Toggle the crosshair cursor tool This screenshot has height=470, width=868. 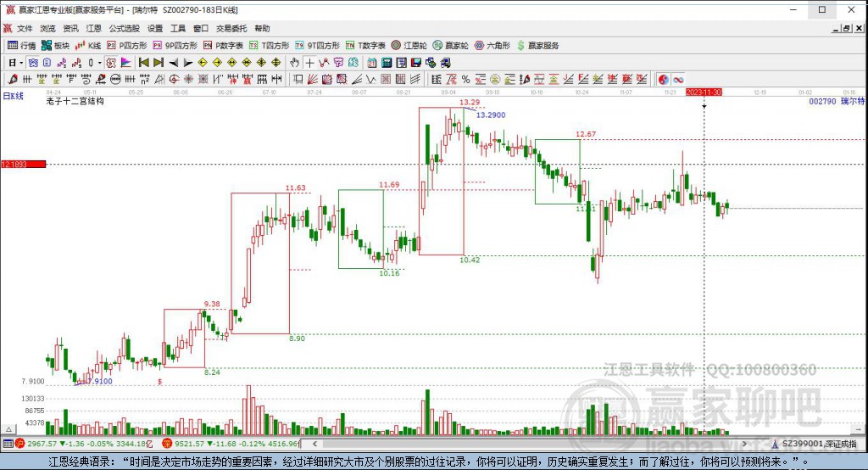(x=309, y=63)
